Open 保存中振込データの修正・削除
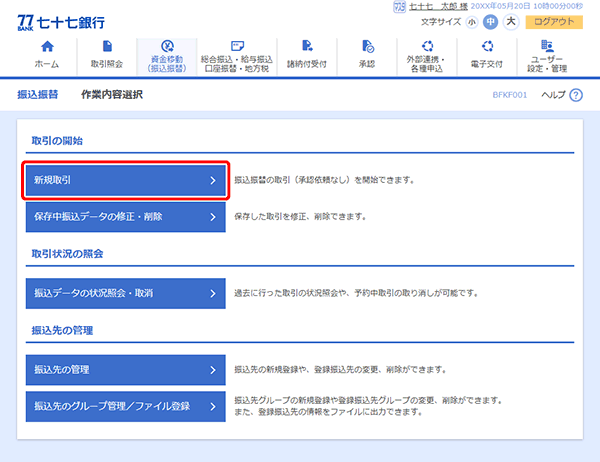This screenshot has width=600, height=462. (x=125, y=216)
